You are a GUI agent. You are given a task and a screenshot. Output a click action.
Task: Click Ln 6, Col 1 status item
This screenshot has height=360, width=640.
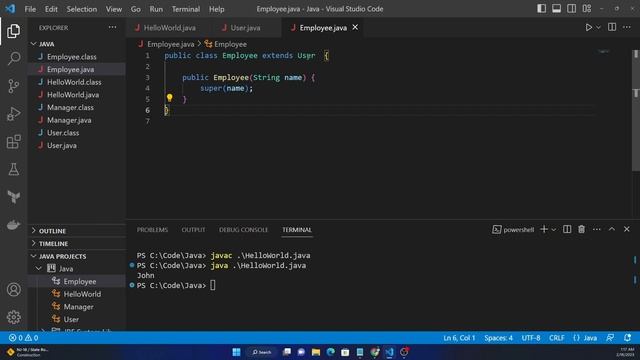[459, 338]
